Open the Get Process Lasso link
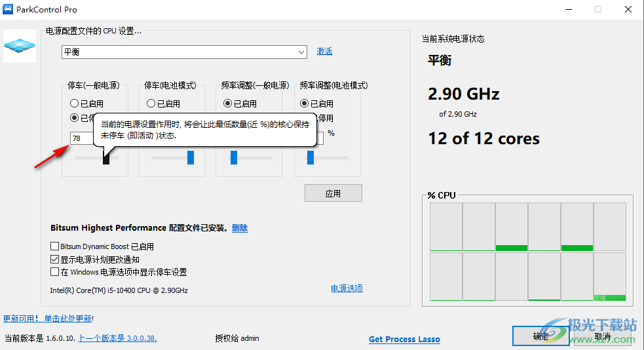 coord(405,340)
